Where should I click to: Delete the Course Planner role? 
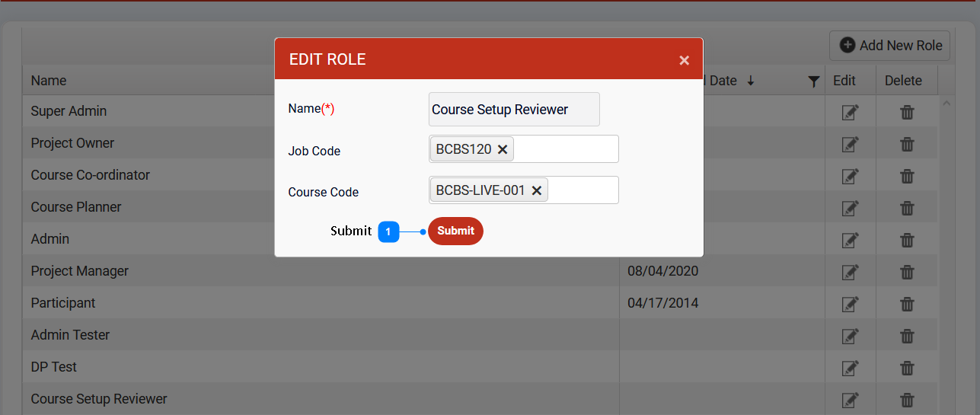(907, 208)
